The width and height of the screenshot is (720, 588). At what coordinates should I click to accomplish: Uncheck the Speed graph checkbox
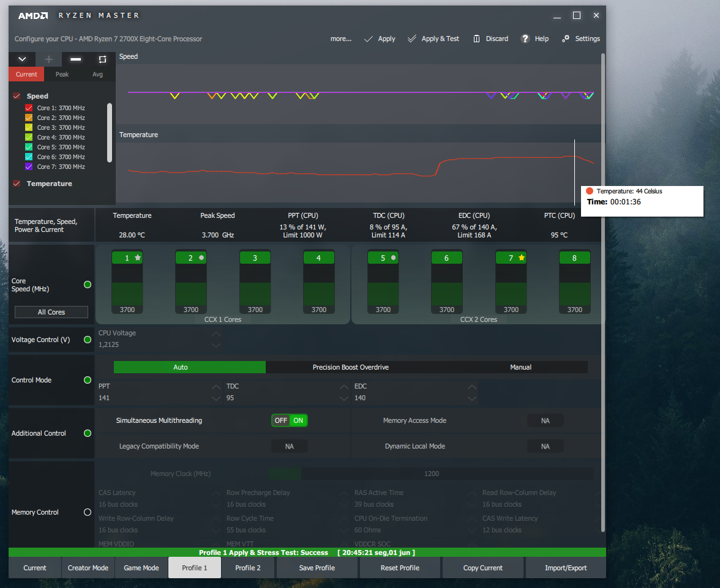click(x=17, y=96)
